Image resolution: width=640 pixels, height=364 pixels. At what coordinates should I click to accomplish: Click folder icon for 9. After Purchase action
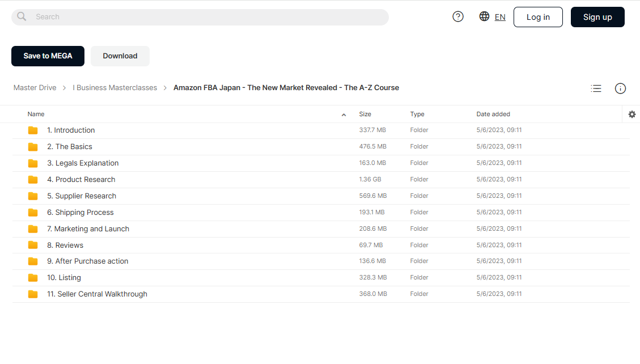point(33,261)
